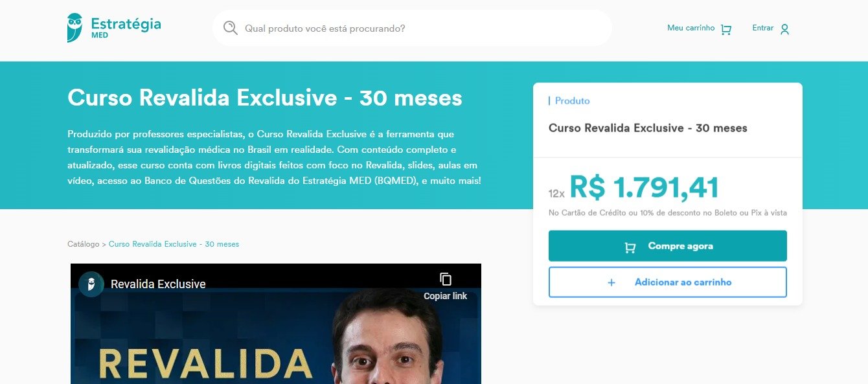Viewport: 868px width, 384px height.
Task: Click the Estratégia MED owl logo
Action: pos(75,28)
